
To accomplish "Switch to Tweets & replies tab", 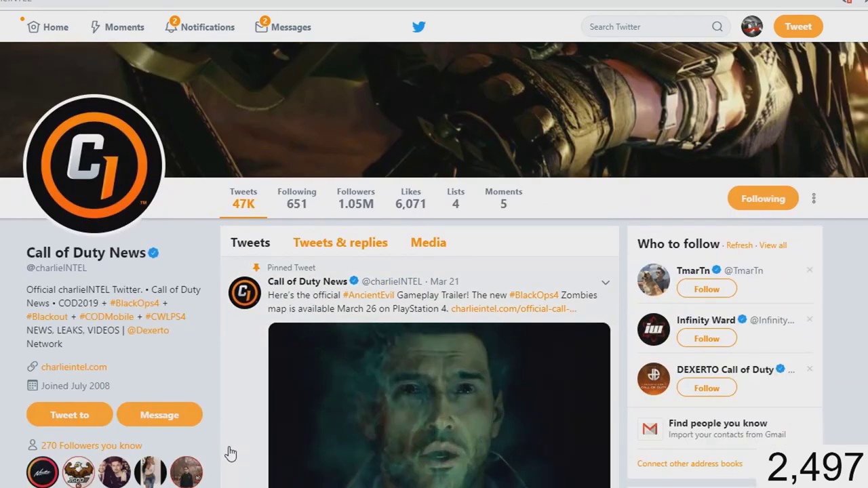I will pyautogui.click(x=340, y=243).
